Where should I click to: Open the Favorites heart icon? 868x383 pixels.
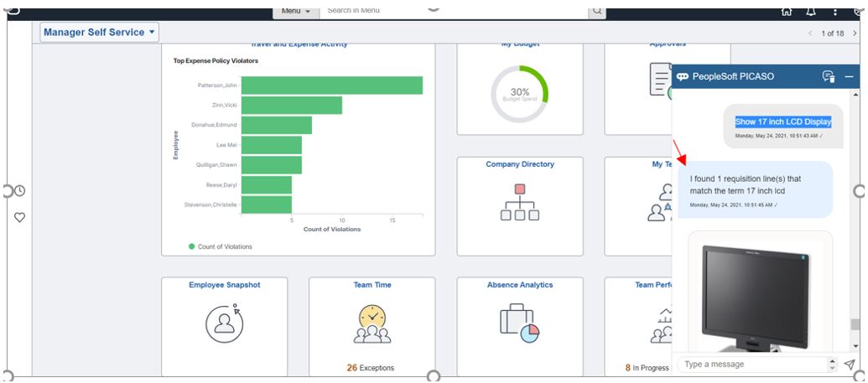coord(19,218)
